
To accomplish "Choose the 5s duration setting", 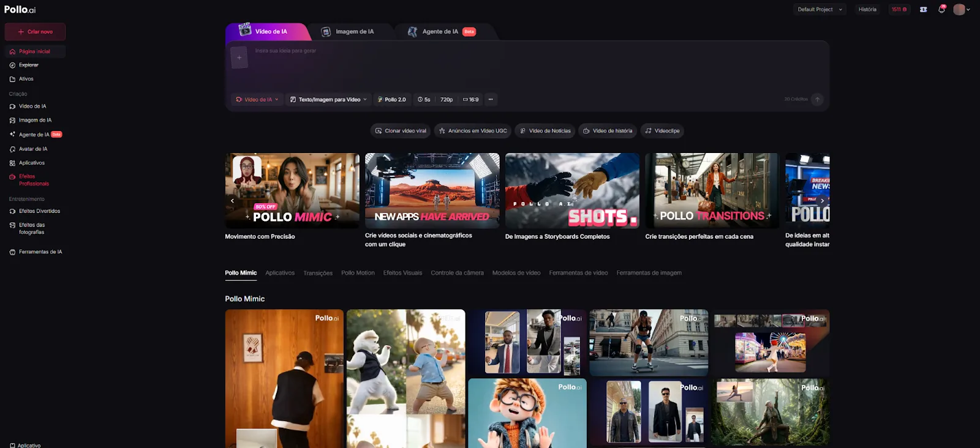I will pos(424,99).
